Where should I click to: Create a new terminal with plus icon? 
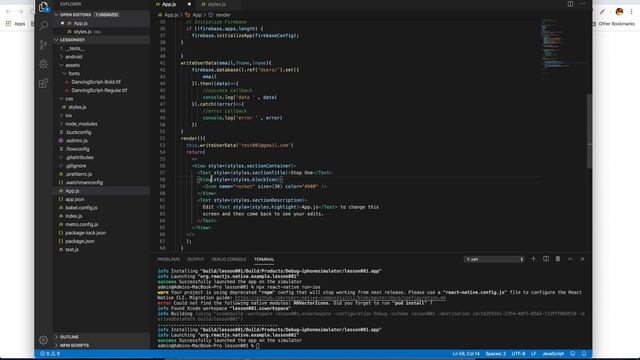tap(533, 259)
